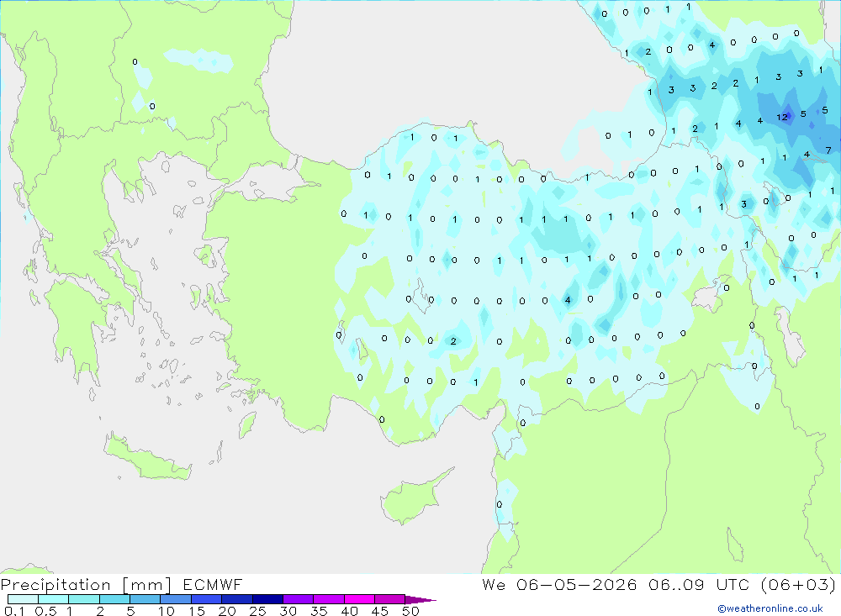
Task: Click the legend scale label '45'
Action: pos(380,611)
